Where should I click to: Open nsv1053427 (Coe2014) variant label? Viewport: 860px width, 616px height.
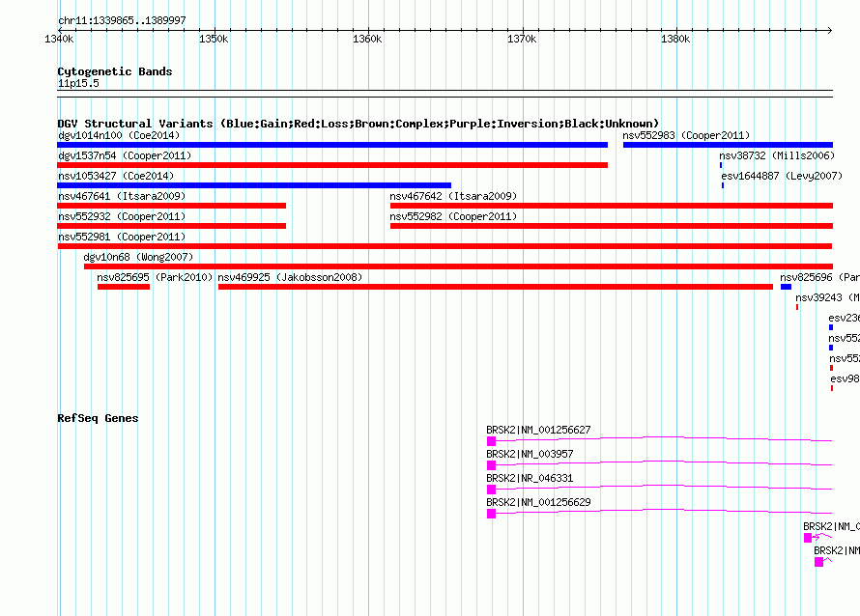(x=116, y=176)
